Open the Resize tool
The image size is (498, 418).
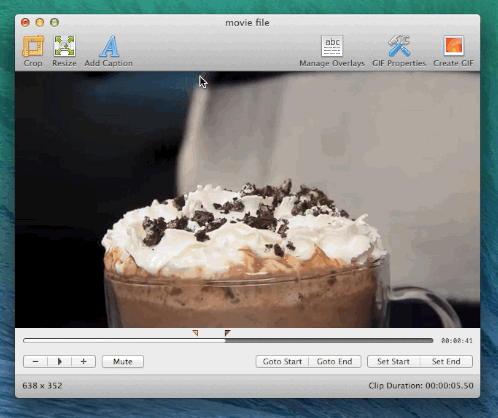point(64,46)
